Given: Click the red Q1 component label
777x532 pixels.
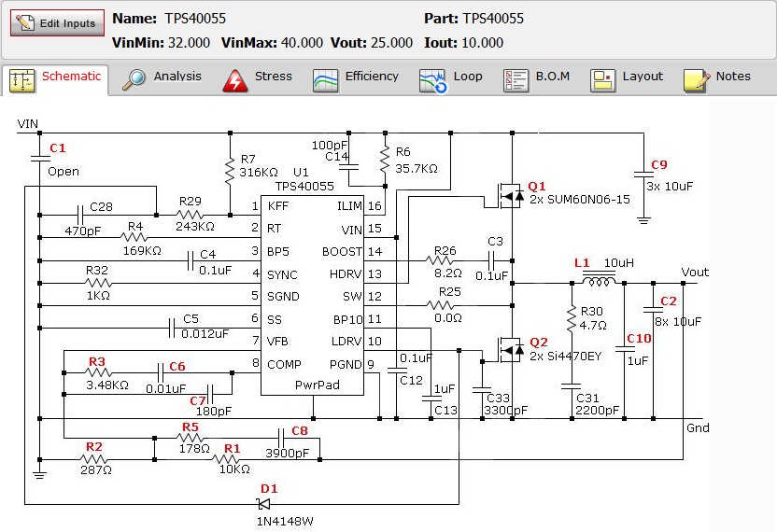Looking at the screenshot, I should (x=537, y=187).
